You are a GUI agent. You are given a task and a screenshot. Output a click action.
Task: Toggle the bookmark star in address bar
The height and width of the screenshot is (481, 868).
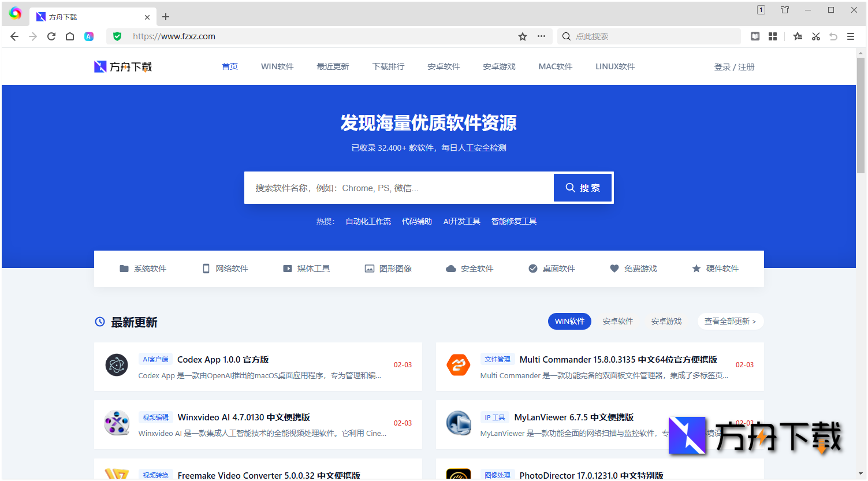[522, 36]
